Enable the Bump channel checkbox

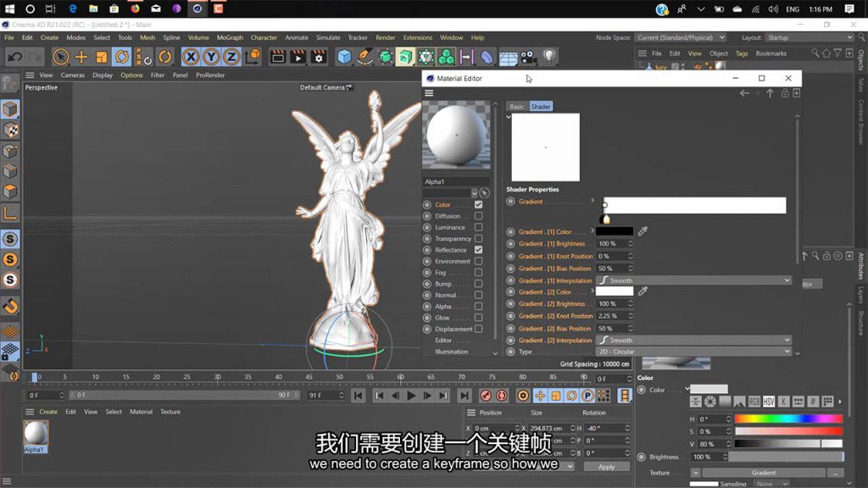click(478, 284)
